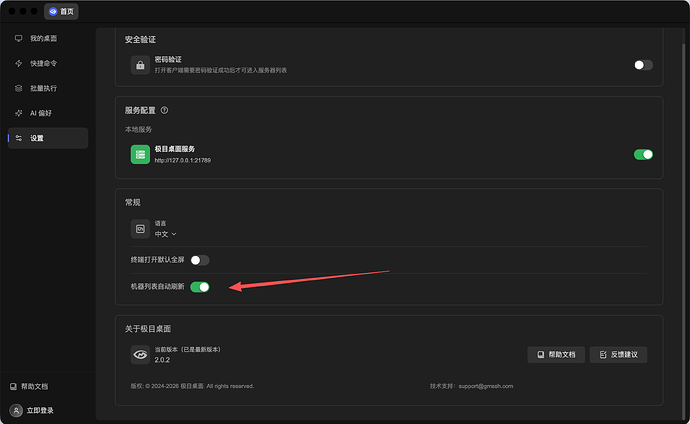Click the 安全验证 heading
Screen dimensions: 690x424
[140, 40]
